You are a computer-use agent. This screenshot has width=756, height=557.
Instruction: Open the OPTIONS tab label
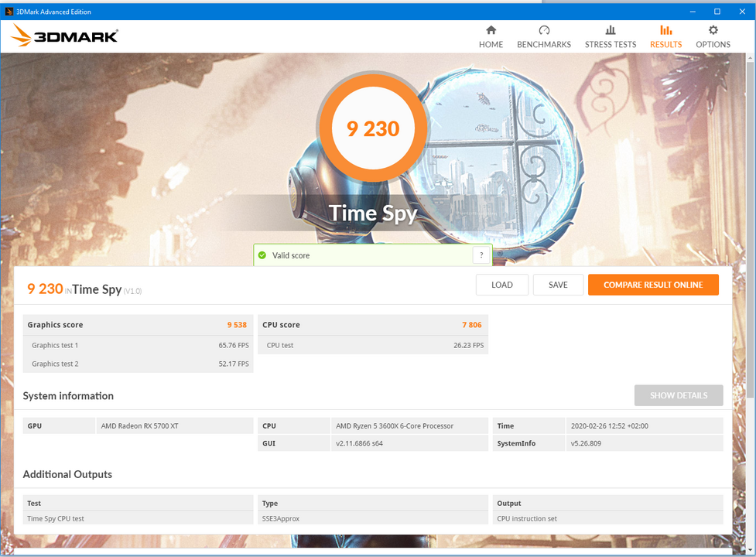pyautogui.click(x=713, y=44)
